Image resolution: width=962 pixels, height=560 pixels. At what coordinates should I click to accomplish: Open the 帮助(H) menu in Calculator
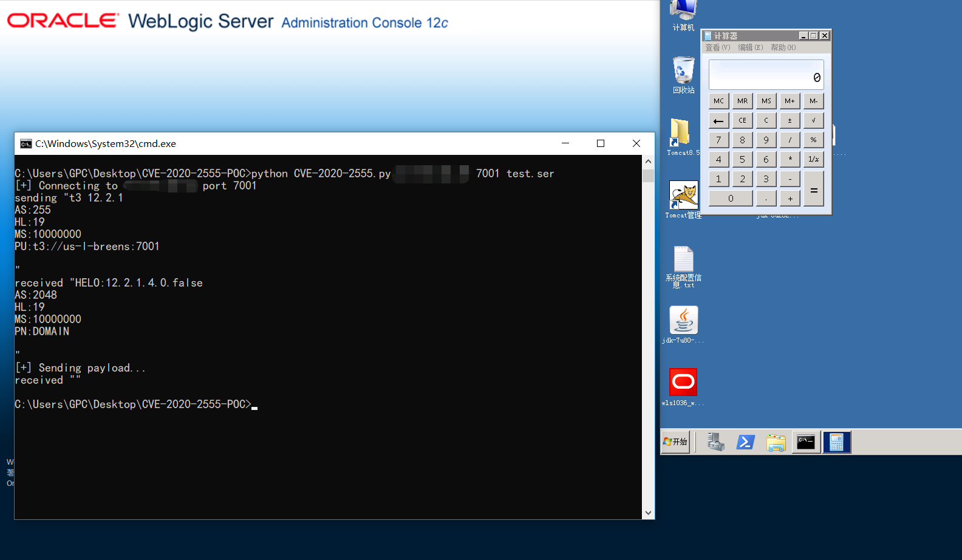tap(783, 47)
